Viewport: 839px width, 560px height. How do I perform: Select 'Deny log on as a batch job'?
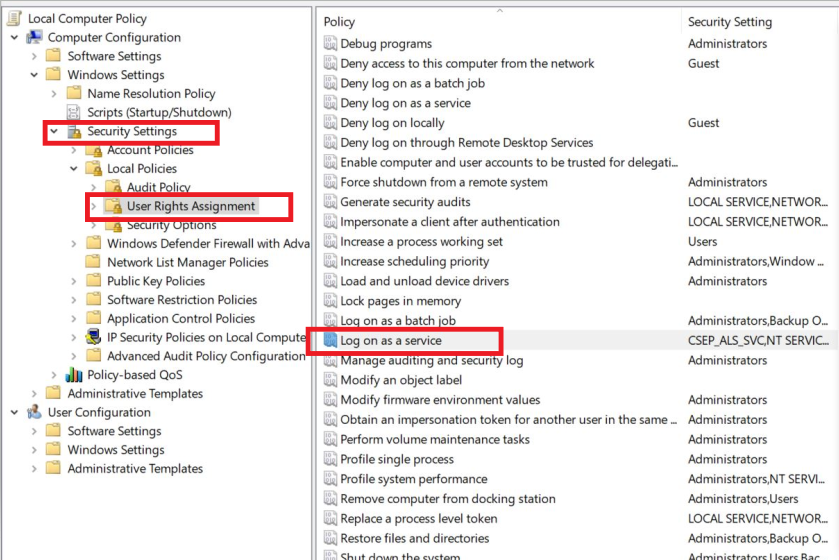tap(413, 83)
